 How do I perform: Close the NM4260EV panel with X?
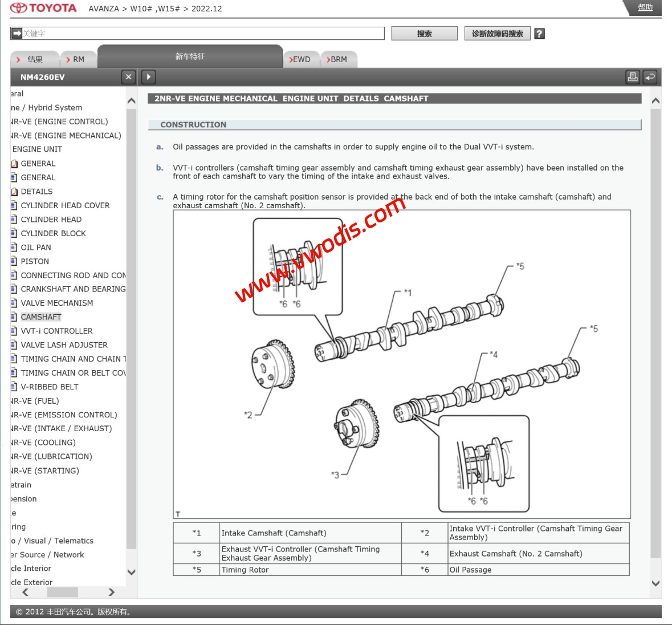click(x=128, y=77)
